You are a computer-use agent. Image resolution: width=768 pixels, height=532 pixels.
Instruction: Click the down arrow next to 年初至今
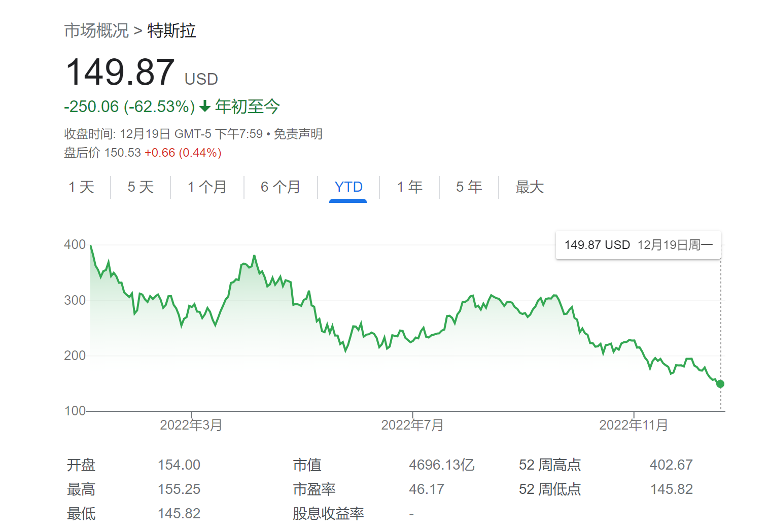(205, 107)
